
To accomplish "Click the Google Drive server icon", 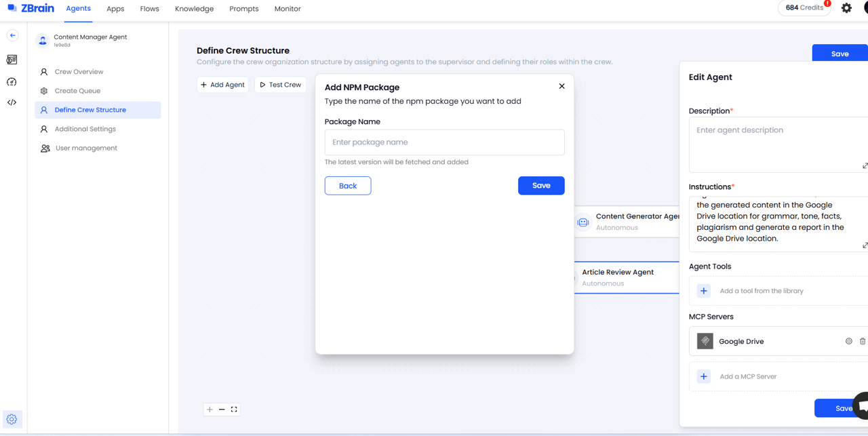I will (x=705, y=341).
